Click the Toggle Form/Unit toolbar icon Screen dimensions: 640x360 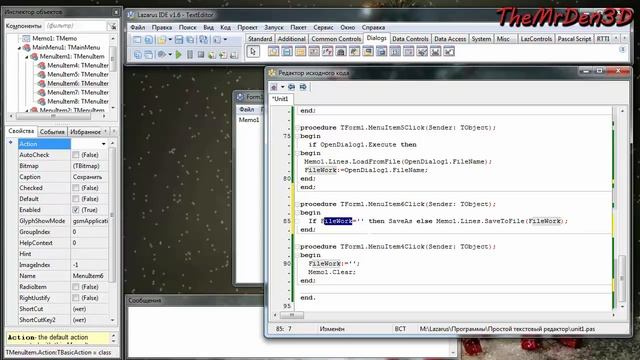203,40
